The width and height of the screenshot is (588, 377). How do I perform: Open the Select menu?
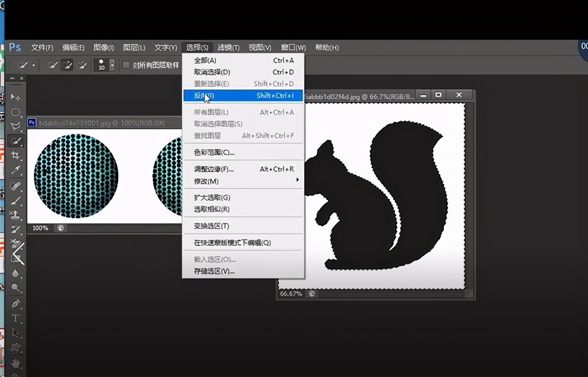tap(196, 47)
